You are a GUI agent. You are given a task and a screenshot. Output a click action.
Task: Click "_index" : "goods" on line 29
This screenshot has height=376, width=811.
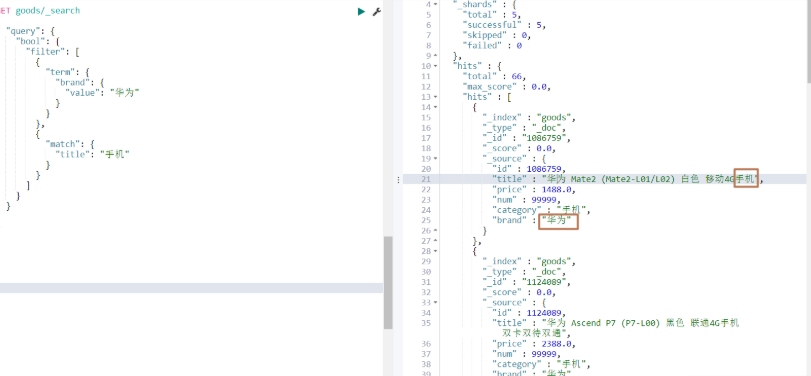coord(529,262)
